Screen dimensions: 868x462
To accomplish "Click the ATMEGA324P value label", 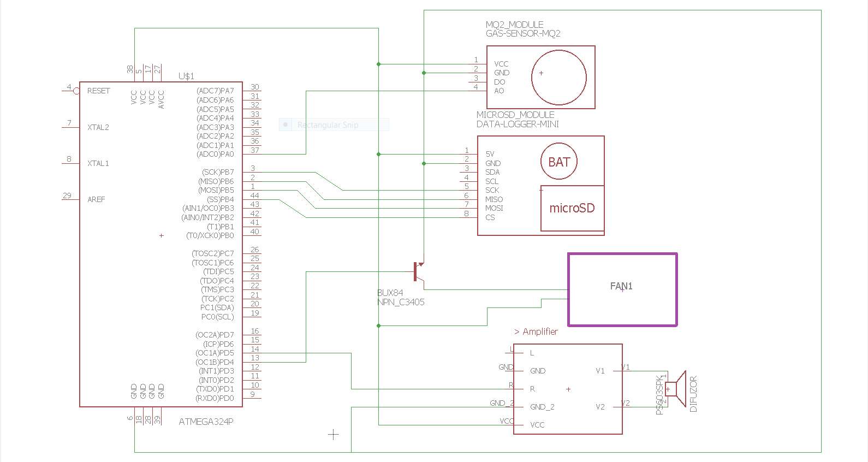I will tap(206, 422).
